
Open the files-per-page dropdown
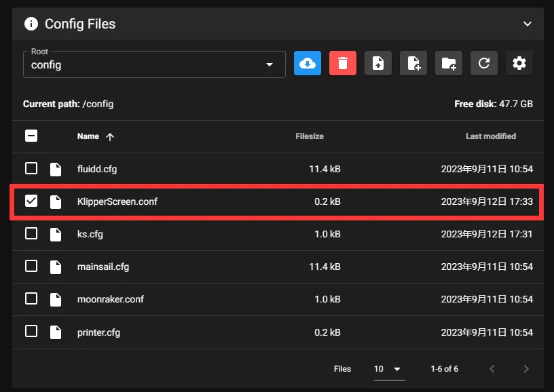[x=388, y=369]
